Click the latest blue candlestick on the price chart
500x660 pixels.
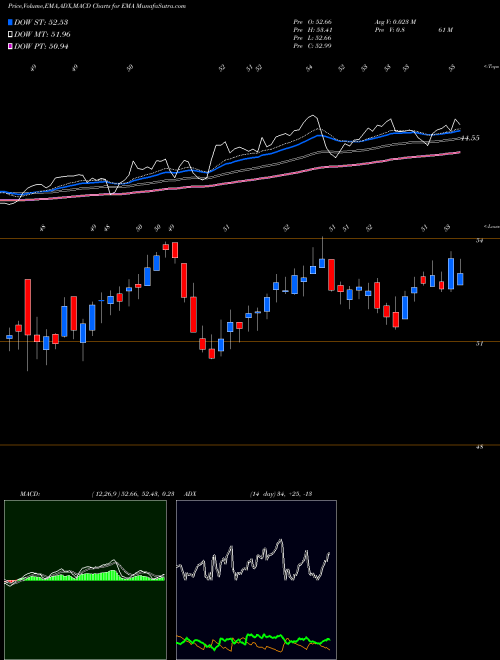[460, 279]
